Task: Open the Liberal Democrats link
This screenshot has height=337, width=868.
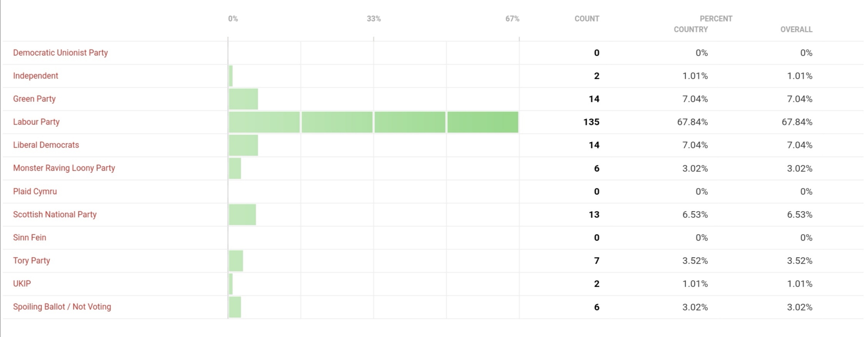Action: [x=46, y=145]
